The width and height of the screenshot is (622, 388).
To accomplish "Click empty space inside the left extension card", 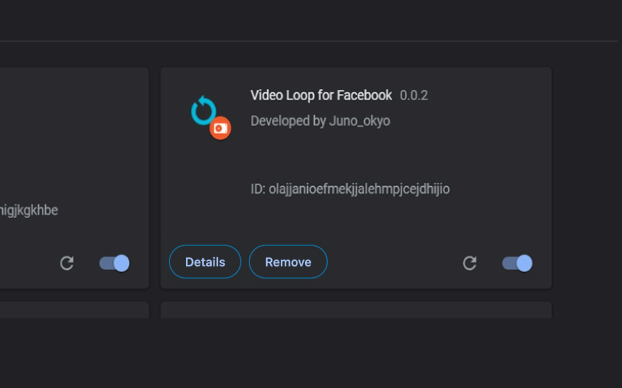I will (x=74, y=139).
